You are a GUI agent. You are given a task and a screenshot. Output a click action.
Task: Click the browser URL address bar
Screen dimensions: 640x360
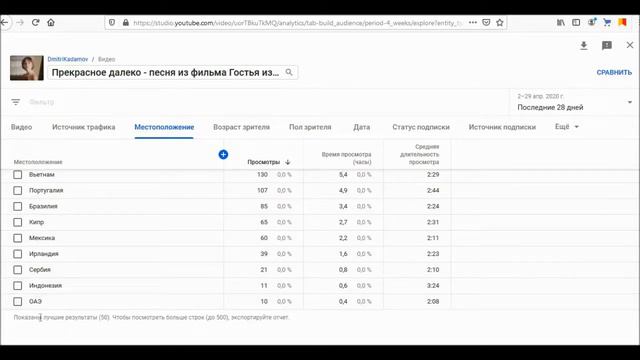pos(297,23)
